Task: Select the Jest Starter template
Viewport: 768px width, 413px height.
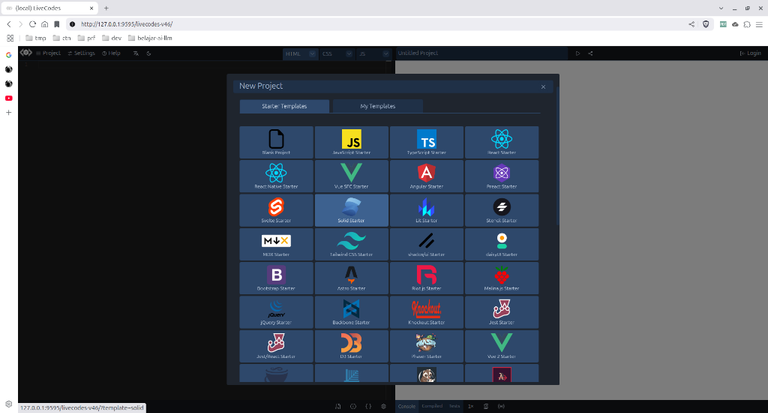Action: (x=502, y=312)
